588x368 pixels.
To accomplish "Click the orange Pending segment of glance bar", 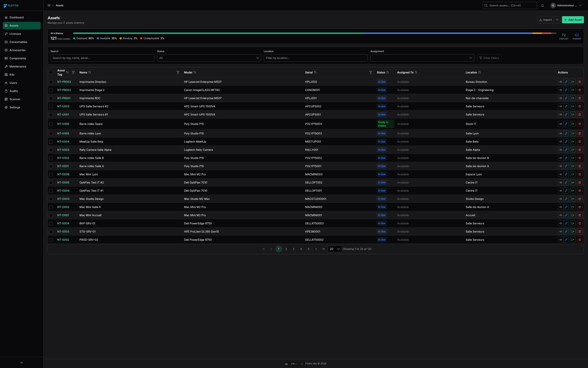I will [537, 33].
